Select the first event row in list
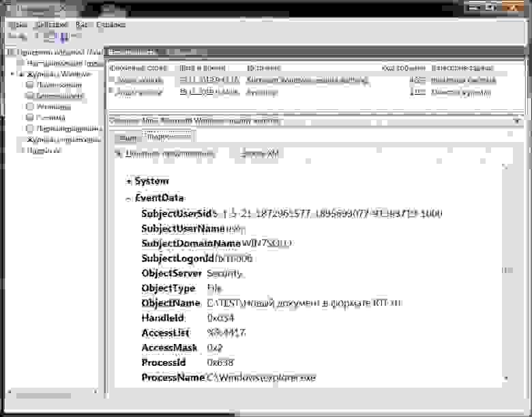Screen dimensions: 532x417 click(316, 80)
